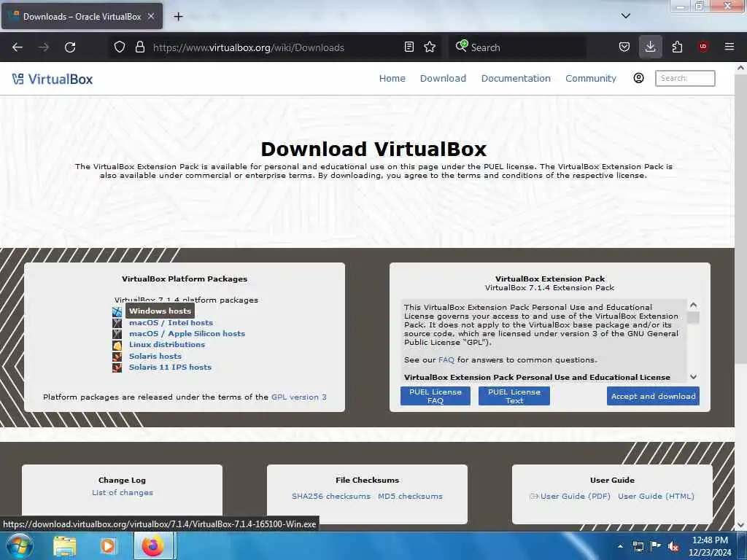Open the extensions puzzle icon

(x=677, y=47)
